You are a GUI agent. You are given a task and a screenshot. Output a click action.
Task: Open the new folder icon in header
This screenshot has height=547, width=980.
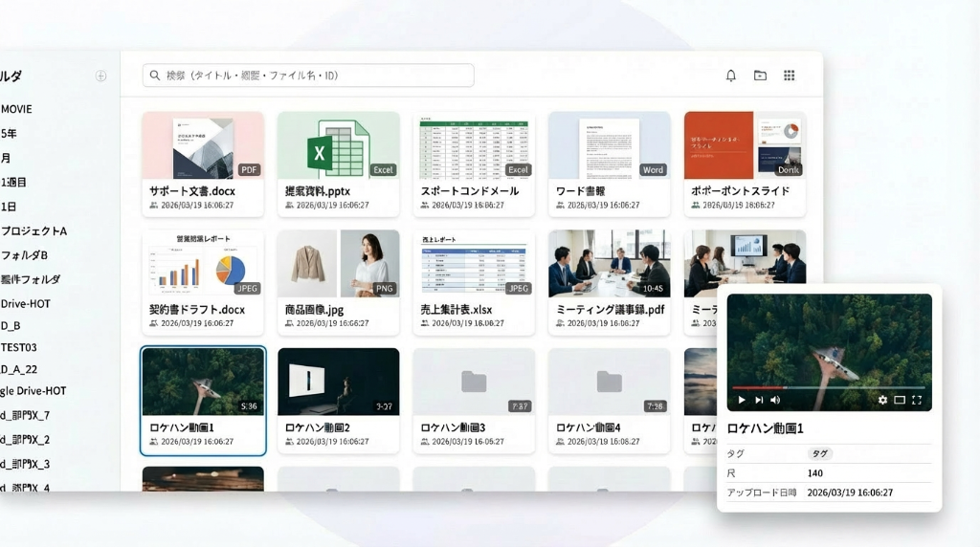coord(760,76)
